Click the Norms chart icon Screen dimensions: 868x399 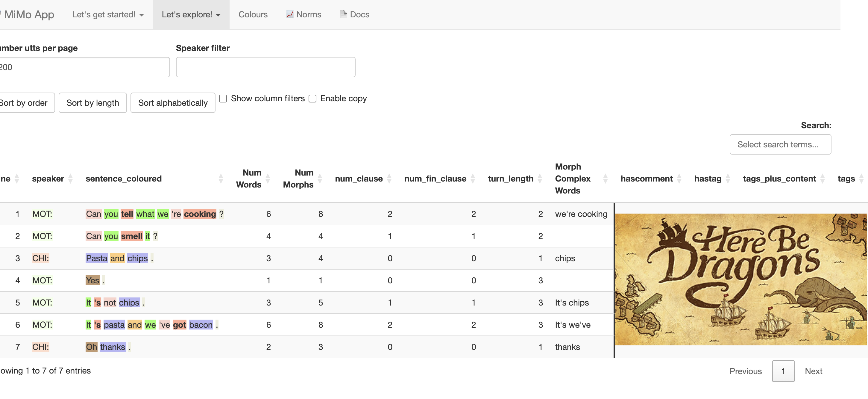coord(289,14)
